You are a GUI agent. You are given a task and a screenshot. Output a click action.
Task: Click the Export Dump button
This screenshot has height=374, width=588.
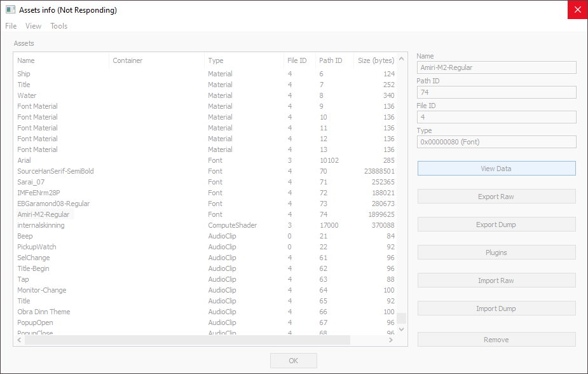(496, 225)
